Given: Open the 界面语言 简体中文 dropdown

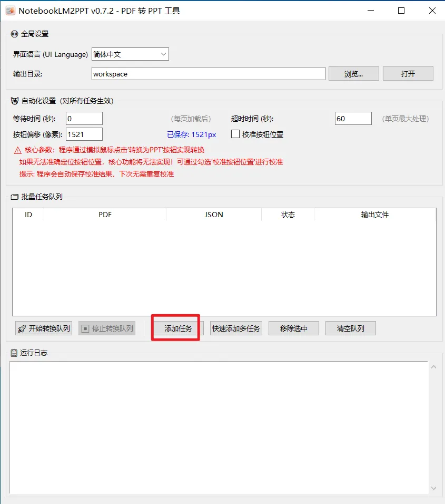Looking at the screenshot, I should click(x=130, y=54).
